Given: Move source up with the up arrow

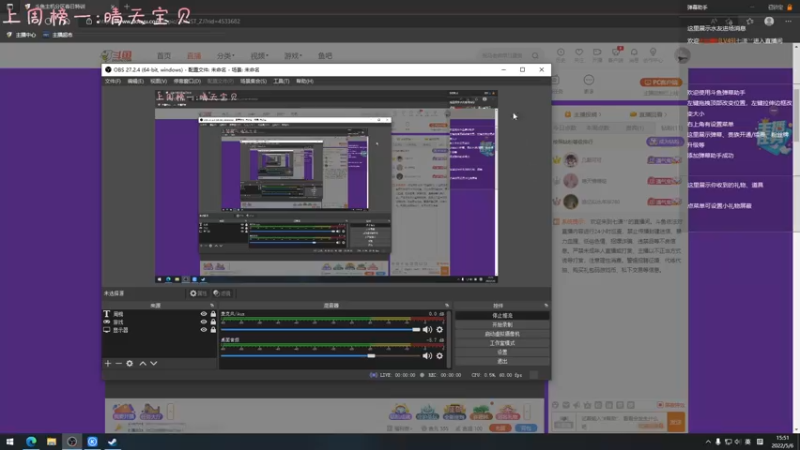Looking at the screenshot, I should point(143,363).
